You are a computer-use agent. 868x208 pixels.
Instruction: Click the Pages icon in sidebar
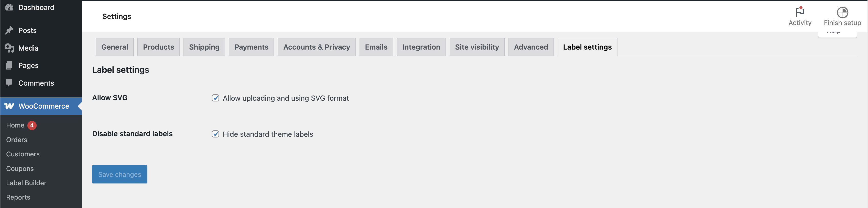(9, 65)
